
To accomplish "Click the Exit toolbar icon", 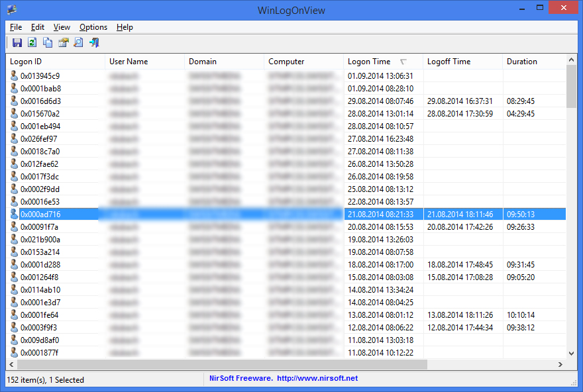I will pyautogui.click(x=94, y=43).
